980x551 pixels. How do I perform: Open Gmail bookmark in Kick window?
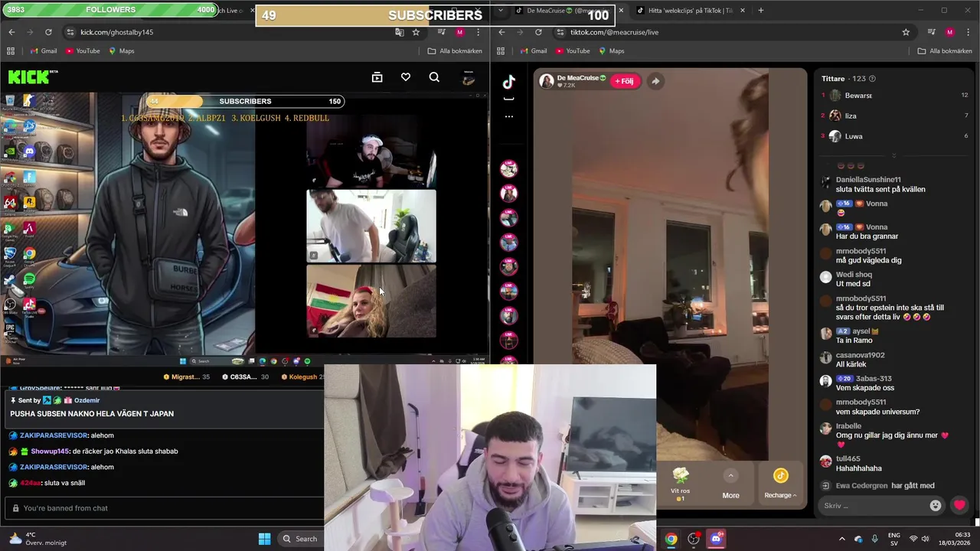coord(44,51)
